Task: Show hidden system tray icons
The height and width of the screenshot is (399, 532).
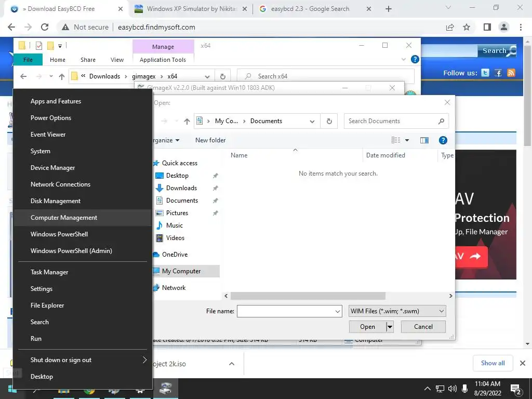Action: tap(428, 389)
